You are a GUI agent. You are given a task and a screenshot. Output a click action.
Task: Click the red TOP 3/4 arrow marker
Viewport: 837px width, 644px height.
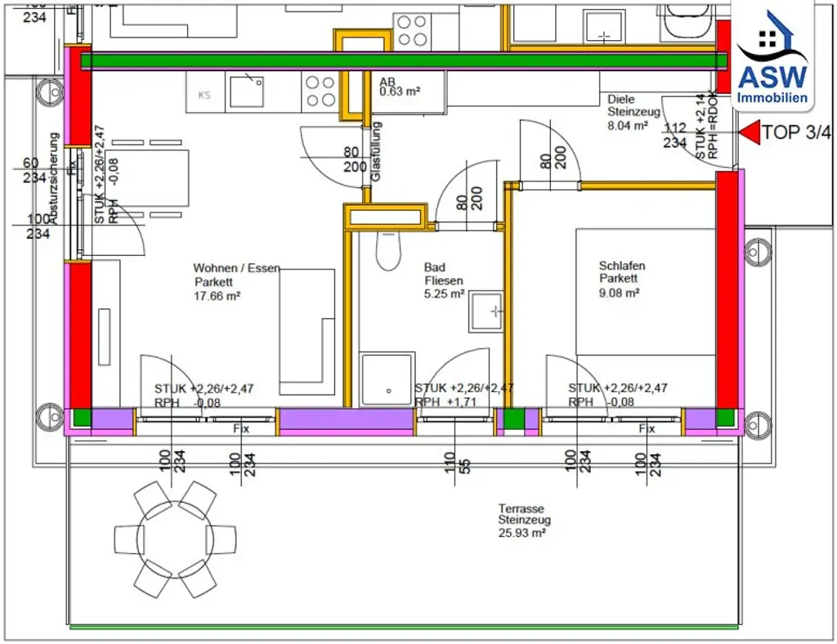pyautogui.click(x=750, y=131)
